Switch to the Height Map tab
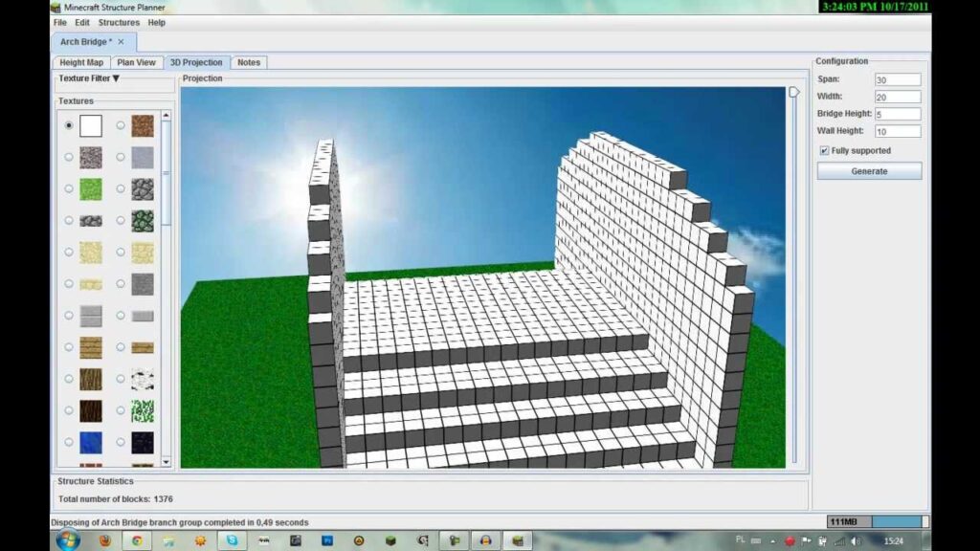 81,62
